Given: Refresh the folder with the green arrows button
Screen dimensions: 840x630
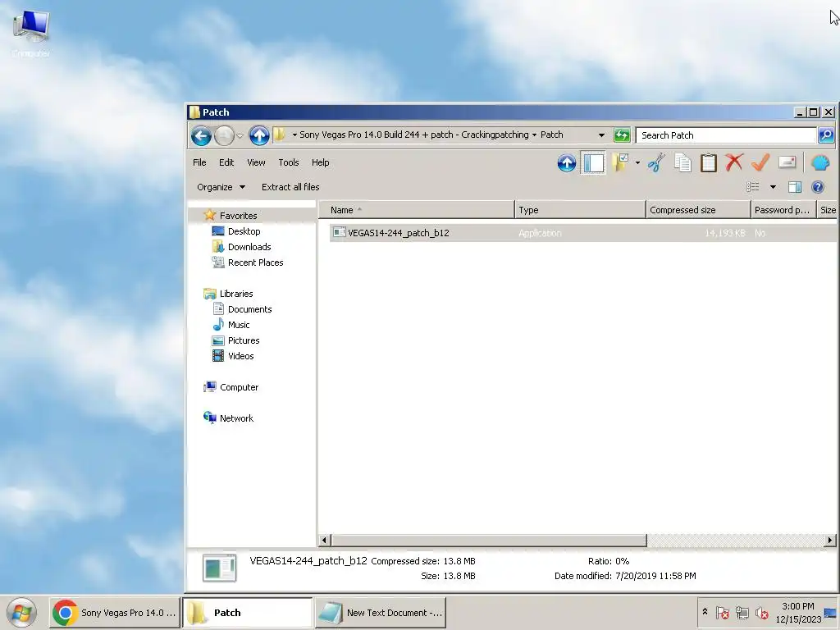Looking at the screenshot, I should 622,135.
